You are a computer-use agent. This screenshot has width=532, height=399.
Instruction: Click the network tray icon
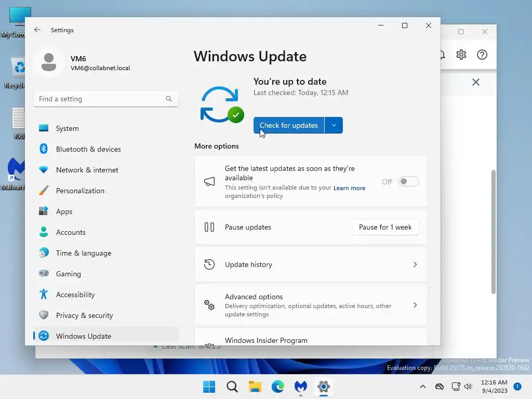tap(456, 387)
